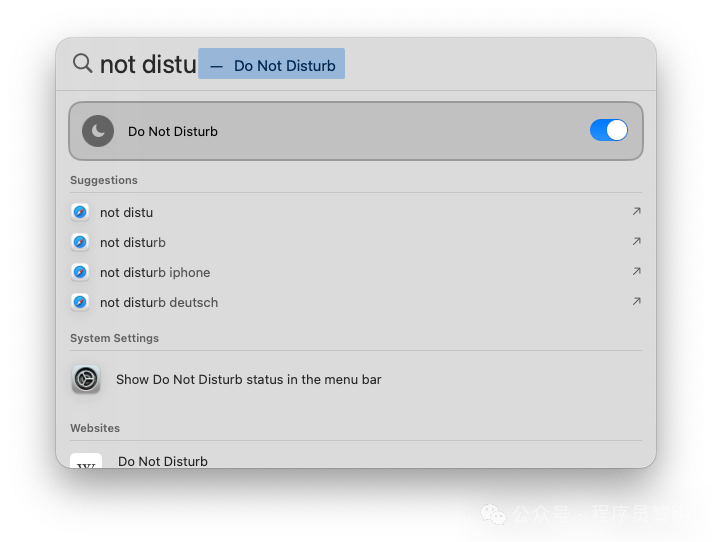Click the Spotlight magnifying glass icon

pyautogui.click(x=83, y=63)
